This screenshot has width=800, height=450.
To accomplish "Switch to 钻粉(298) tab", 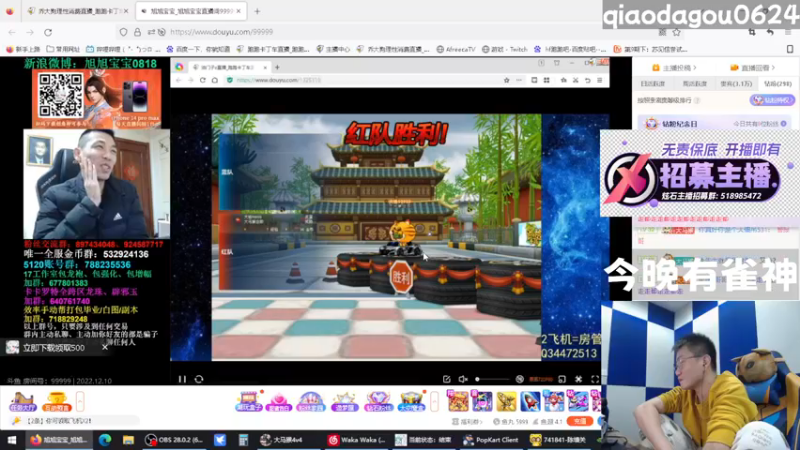I will (x=778, y=84).
